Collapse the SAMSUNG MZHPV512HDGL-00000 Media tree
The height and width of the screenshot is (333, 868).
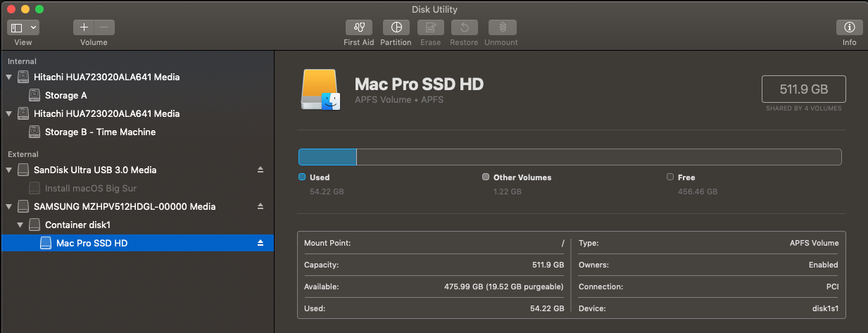9,206
